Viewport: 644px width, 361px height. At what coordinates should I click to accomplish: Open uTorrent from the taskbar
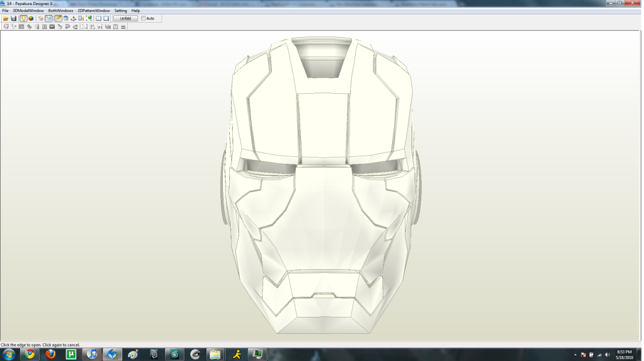point(71,355)
